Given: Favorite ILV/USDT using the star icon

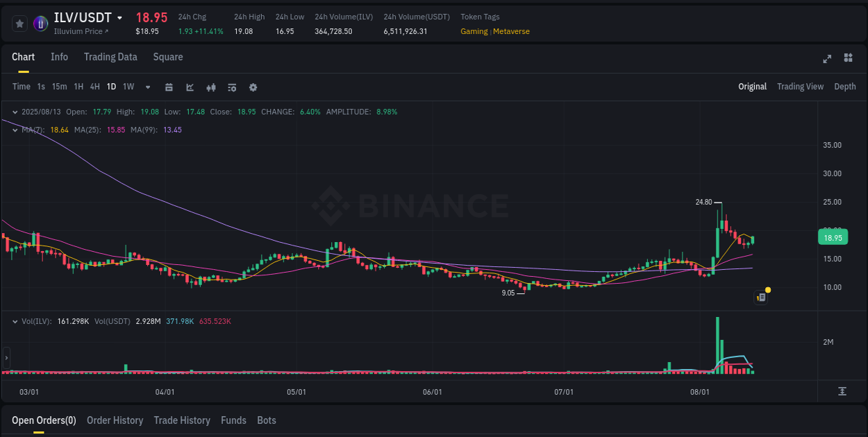Looking at the screenshot, I should pos(19,23).
